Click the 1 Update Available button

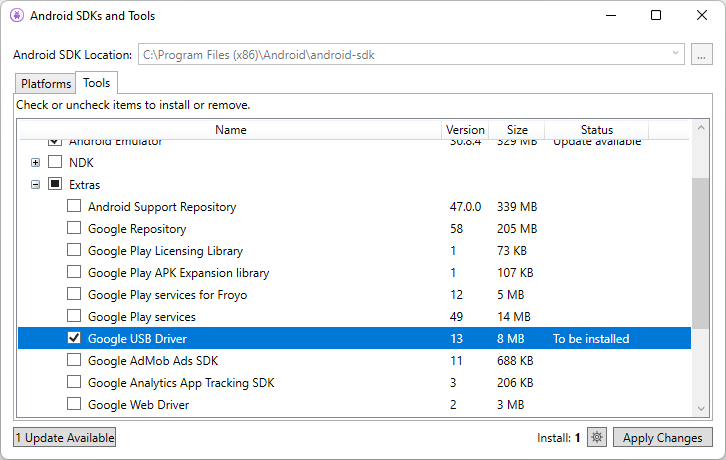pos(65,438)
